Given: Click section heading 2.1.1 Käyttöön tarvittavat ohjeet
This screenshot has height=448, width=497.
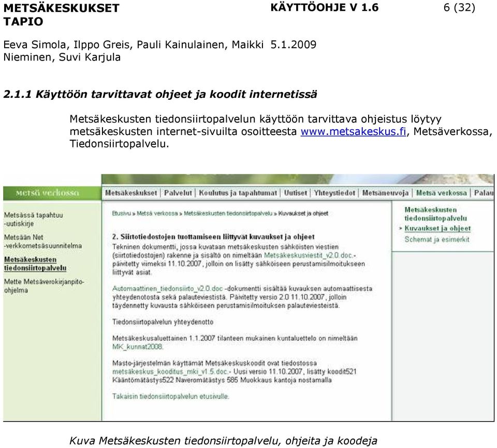Looking at the screenshot, I should coord(160,94).
